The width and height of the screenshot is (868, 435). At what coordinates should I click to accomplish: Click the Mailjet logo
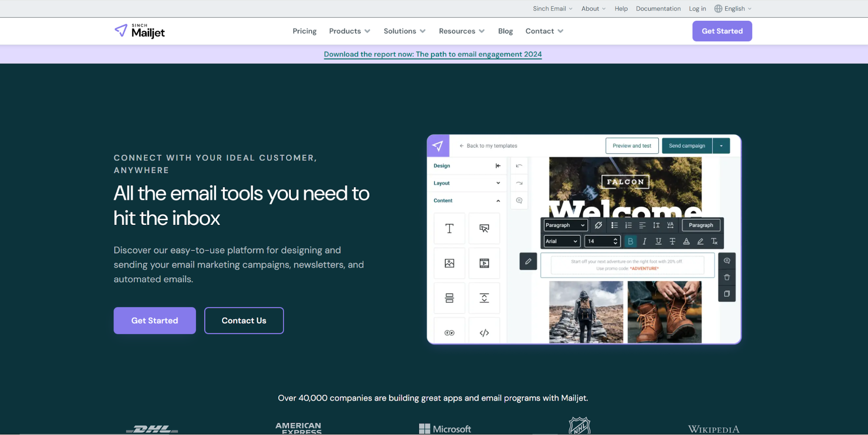tap(139, 31)
